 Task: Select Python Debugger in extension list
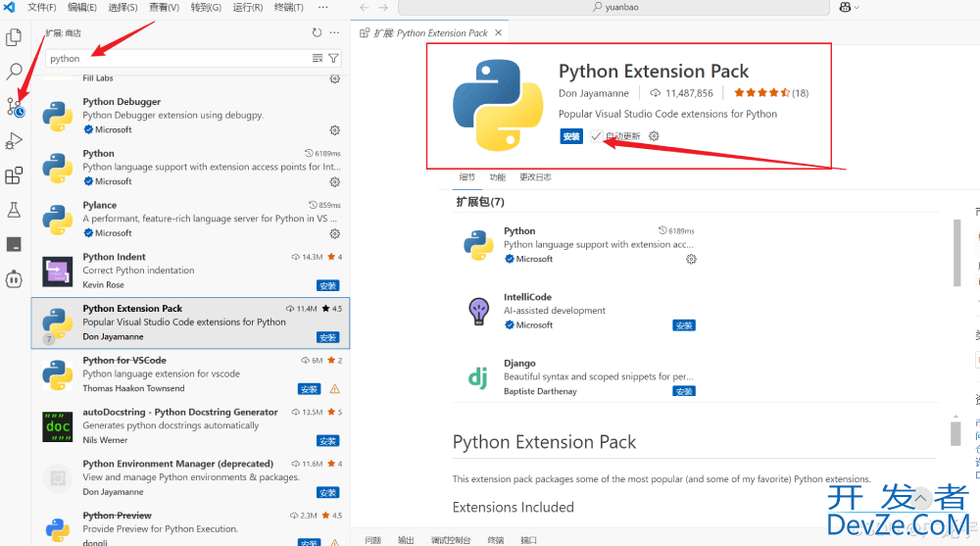[x=190, y=116]
